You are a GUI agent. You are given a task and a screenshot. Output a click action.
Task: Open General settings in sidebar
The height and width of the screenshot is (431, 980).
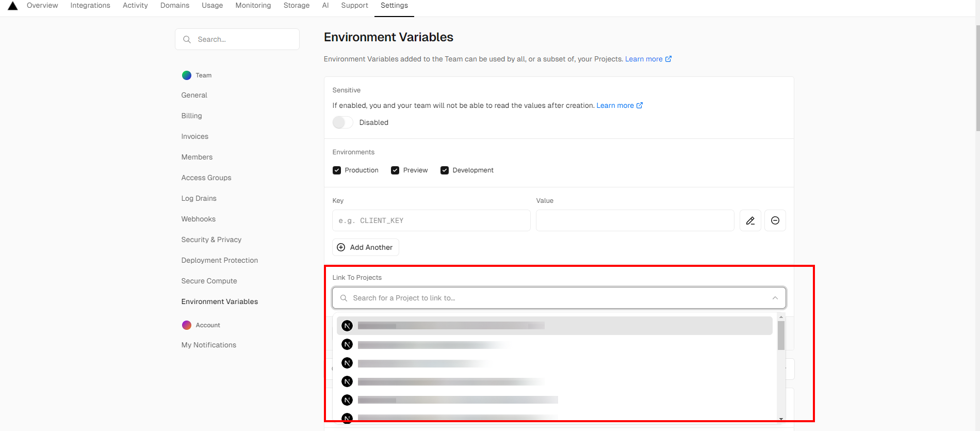[194, 95]
